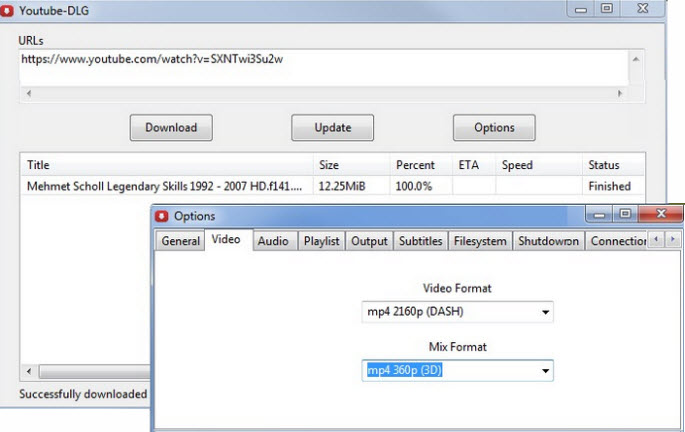Click the 100.0% percent cell
This screenshot has height=432, width=685.
(414, 187)
